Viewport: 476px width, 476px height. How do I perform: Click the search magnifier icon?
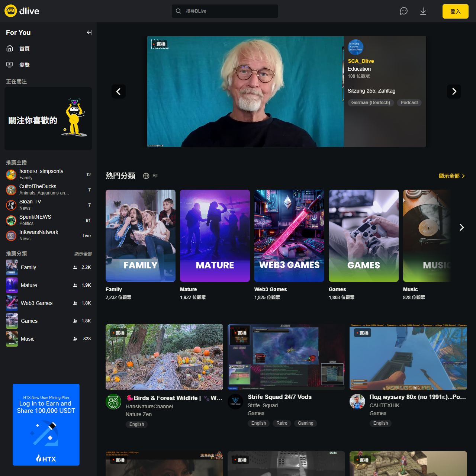tap(178, 11)
